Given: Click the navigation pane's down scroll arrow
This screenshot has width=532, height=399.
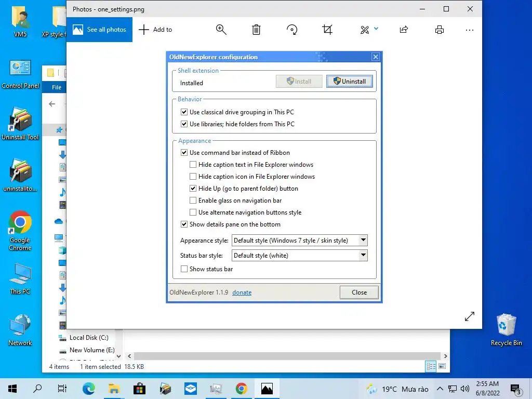Looking at the screenshot, I should pos(119,356).
